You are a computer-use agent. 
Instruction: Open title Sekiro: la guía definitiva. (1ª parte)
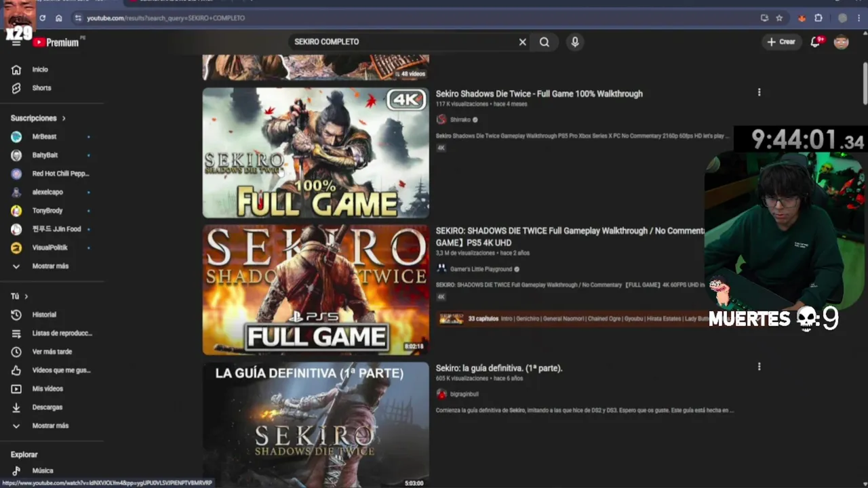499,368
